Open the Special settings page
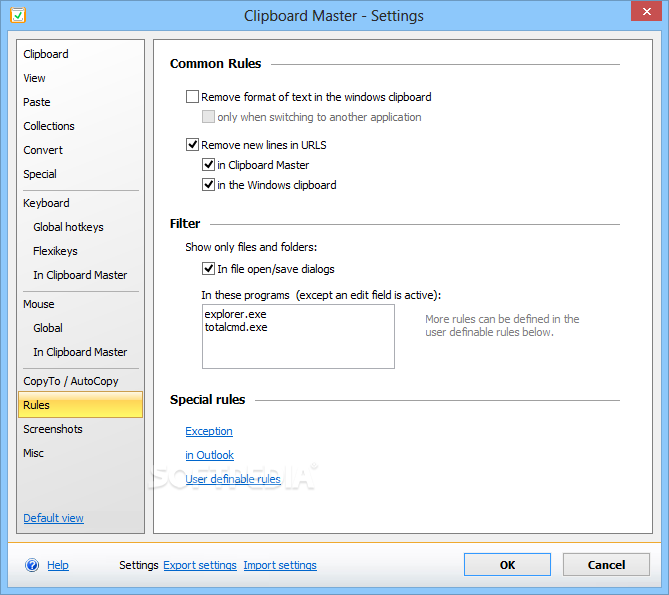669x595 pixels. (40, 174)
